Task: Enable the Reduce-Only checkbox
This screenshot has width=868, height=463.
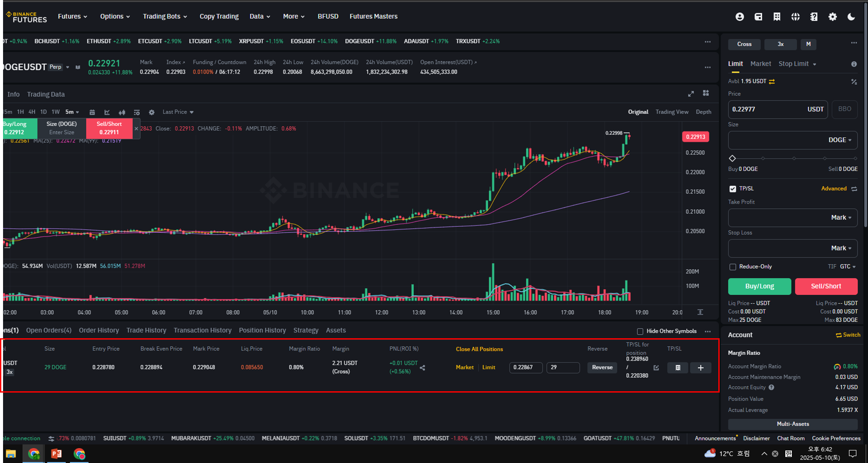Action: click(x=733, y=267)
